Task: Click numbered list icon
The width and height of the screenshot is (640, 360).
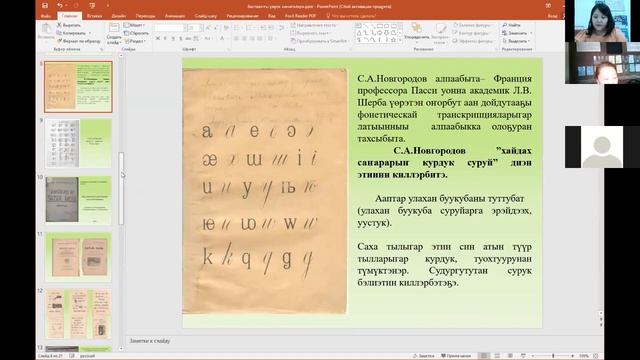Action: 249,28
